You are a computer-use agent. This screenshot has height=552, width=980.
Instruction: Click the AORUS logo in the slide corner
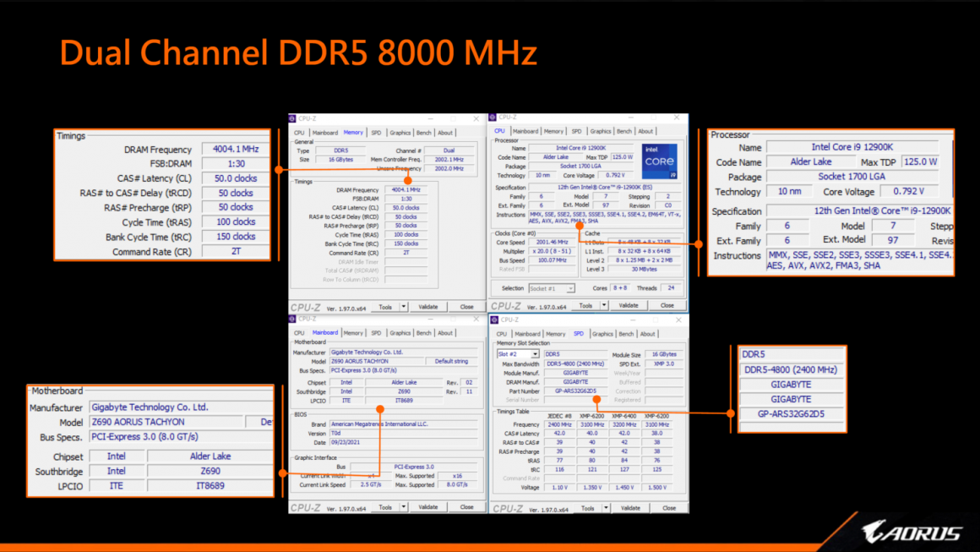click(x=912, y=533)
